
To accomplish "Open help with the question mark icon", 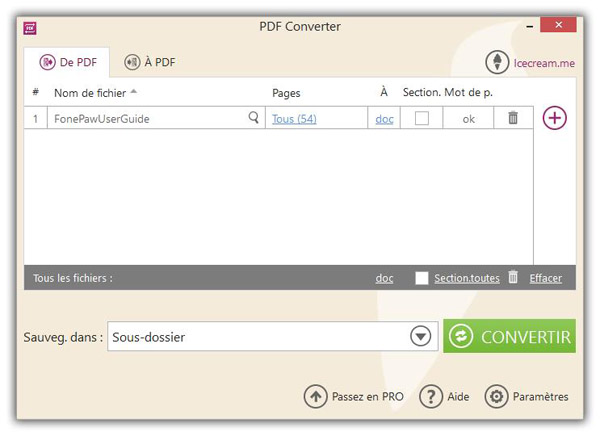I will click(431, 397).
